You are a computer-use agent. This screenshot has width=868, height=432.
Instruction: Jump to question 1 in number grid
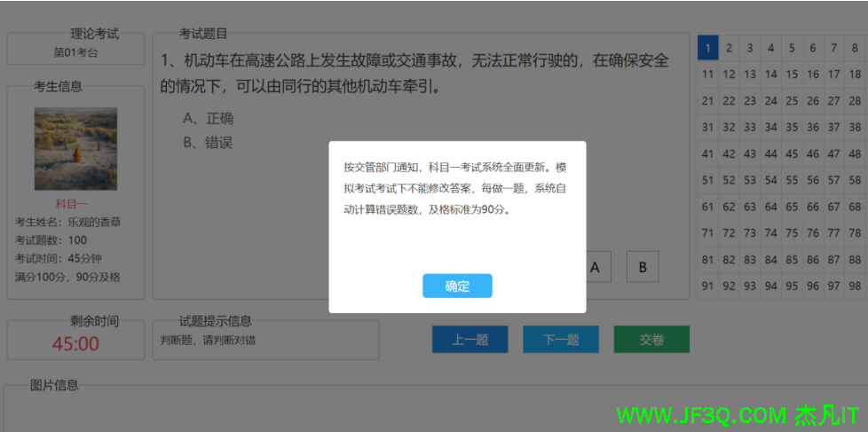pos(707,48)
